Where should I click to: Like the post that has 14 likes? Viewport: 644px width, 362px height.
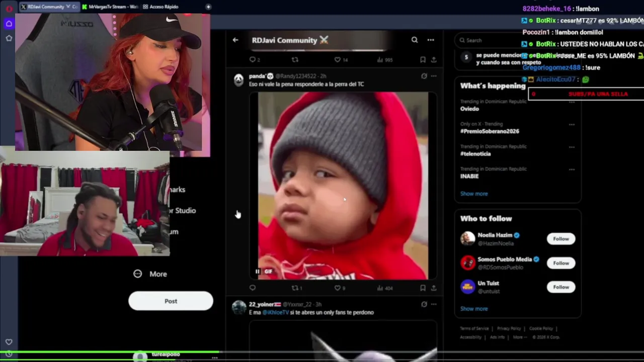tap(341, 59)
